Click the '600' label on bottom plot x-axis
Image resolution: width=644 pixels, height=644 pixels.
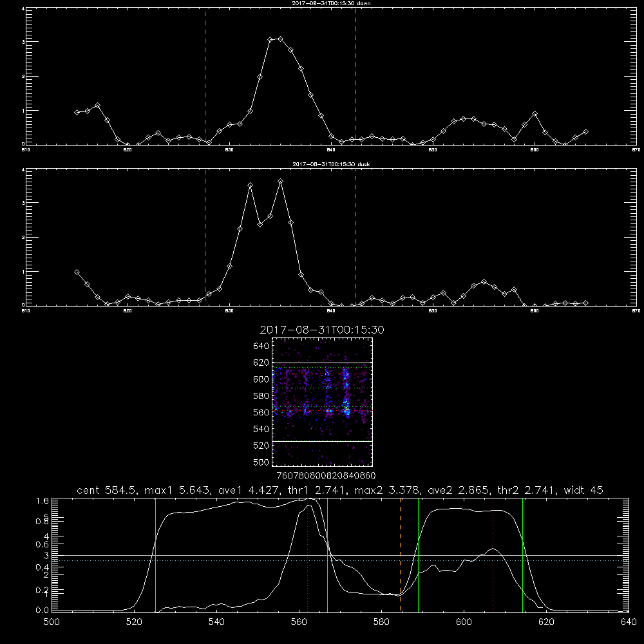[464, 621]
